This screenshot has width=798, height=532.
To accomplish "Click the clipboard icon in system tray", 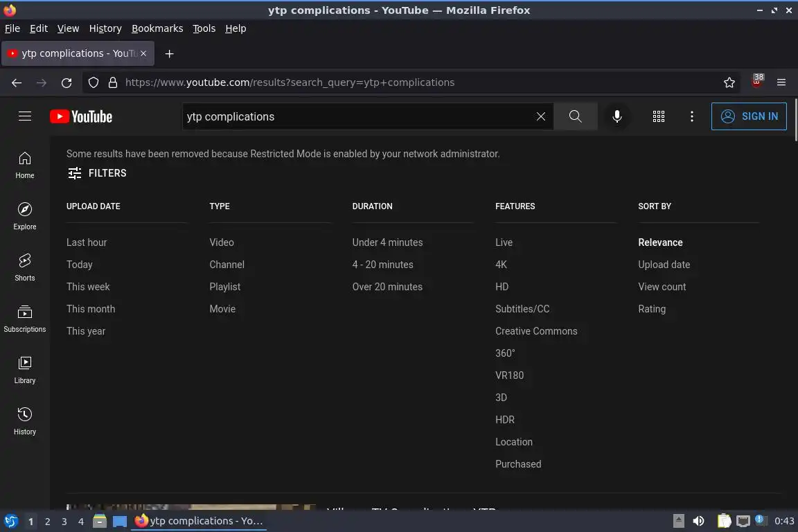I will pyautogui.click(x=724, y=521).
